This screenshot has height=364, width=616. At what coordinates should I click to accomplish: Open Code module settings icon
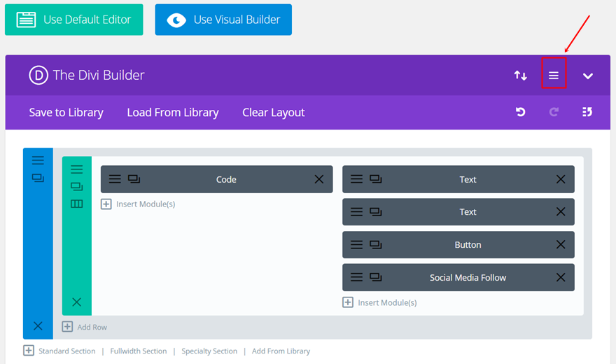click(x=115, y=179)
